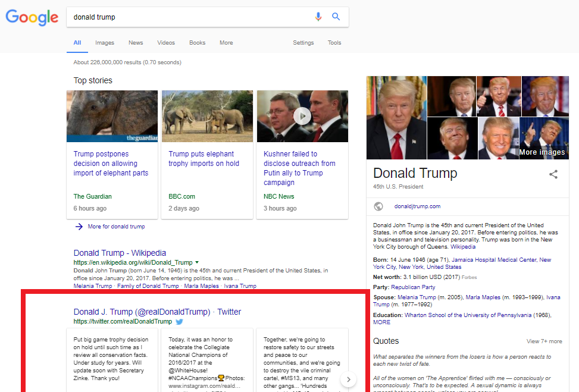This screenshot has width=579, height=392.
Task: Click the Ivana Trump sitelink
Action: coord(240,286)
